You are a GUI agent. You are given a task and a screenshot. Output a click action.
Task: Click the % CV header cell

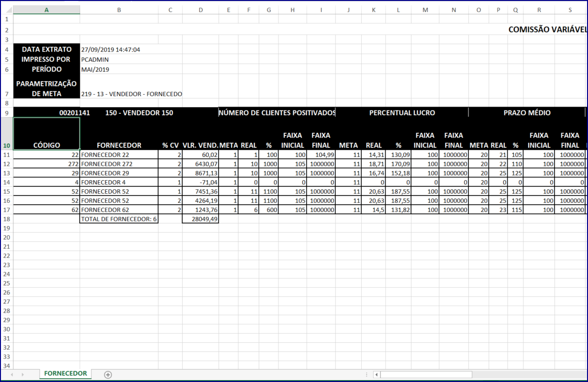[170, 133]
